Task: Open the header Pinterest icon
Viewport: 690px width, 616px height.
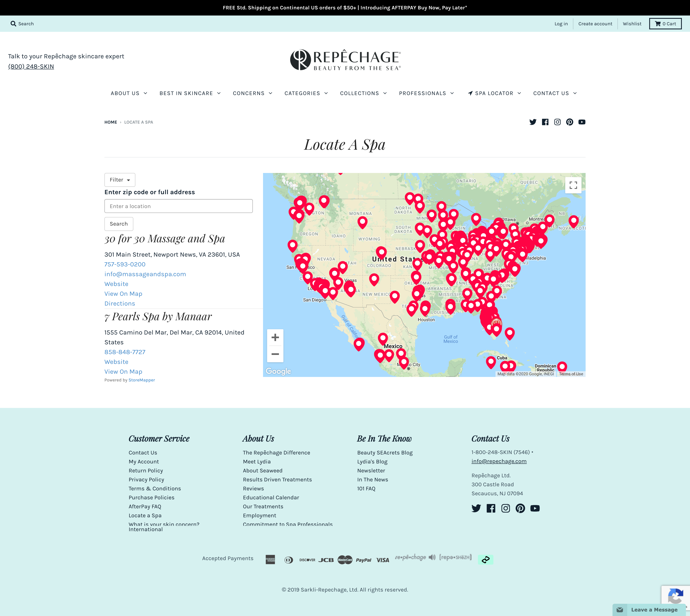Action: click(569, 122)
